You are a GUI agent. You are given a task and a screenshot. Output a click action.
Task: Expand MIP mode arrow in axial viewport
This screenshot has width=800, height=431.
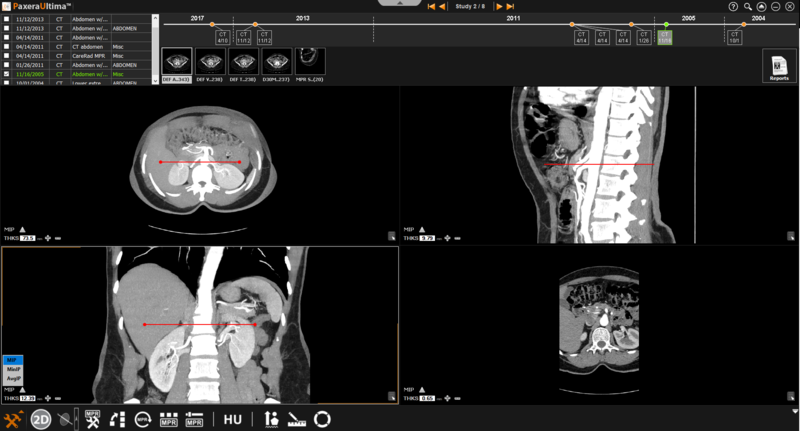(20, 228)
